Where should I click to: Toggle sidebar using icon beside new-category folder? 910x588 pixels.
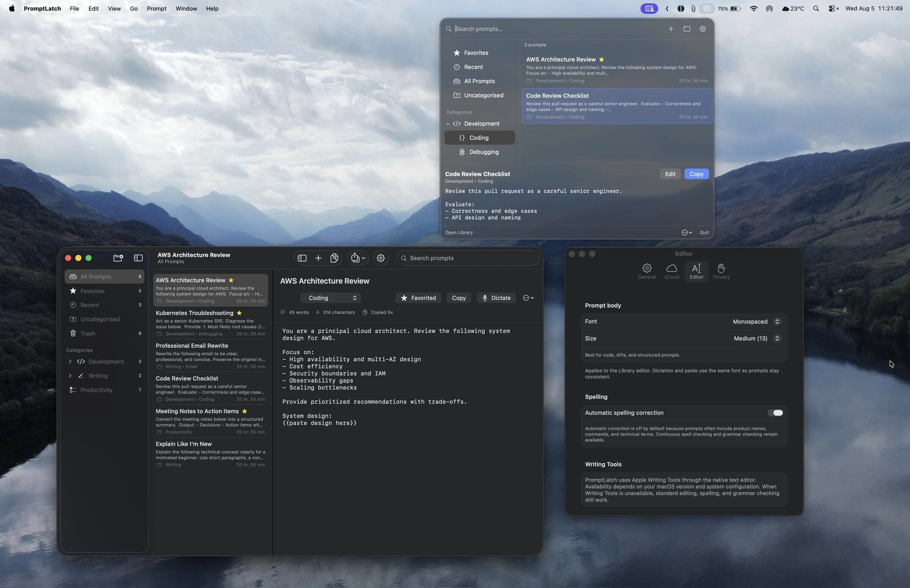click(x=138, y=258)
